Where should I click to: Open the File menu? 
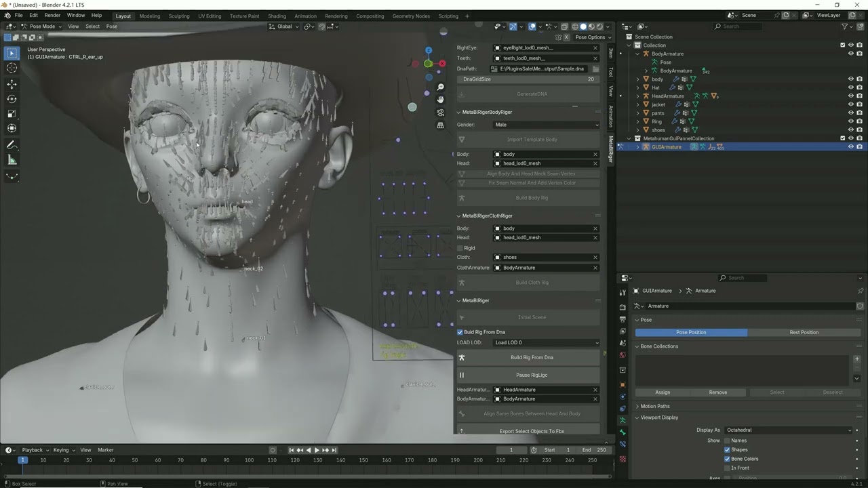coord(18,15)
